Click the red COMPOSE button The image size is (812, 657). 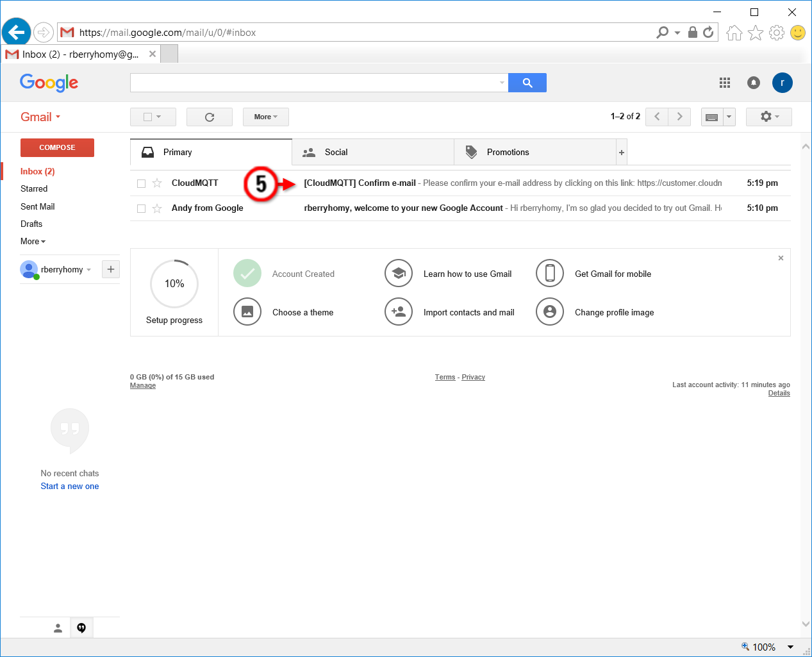click(x=57, y=147)
